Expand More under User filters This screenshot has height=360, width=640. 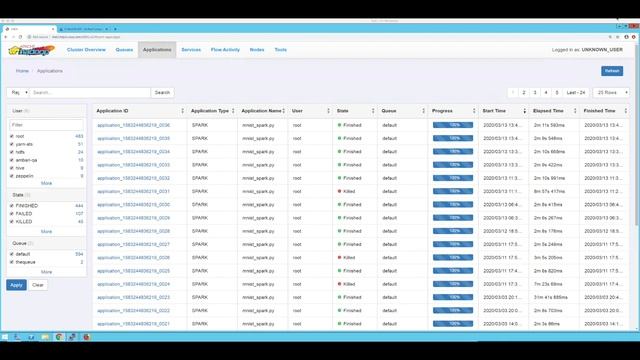coord(46,183)
